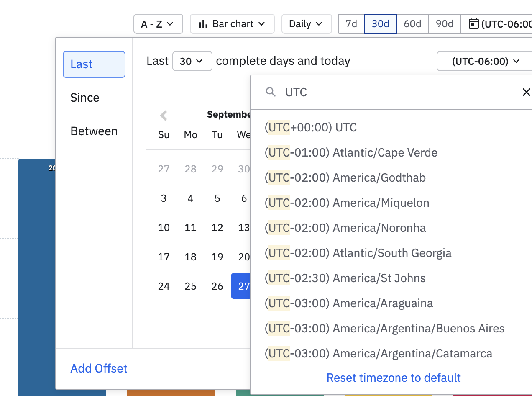Select the 7d range toggle
The height and width of the screenshot is (396, 532).
[351, 24]
